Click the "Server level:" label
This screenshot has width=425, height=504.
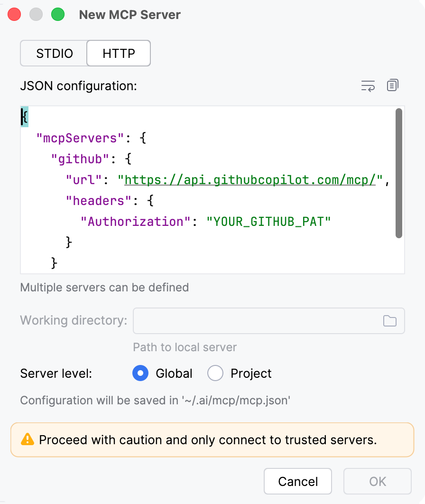click(x=56, y=373)
